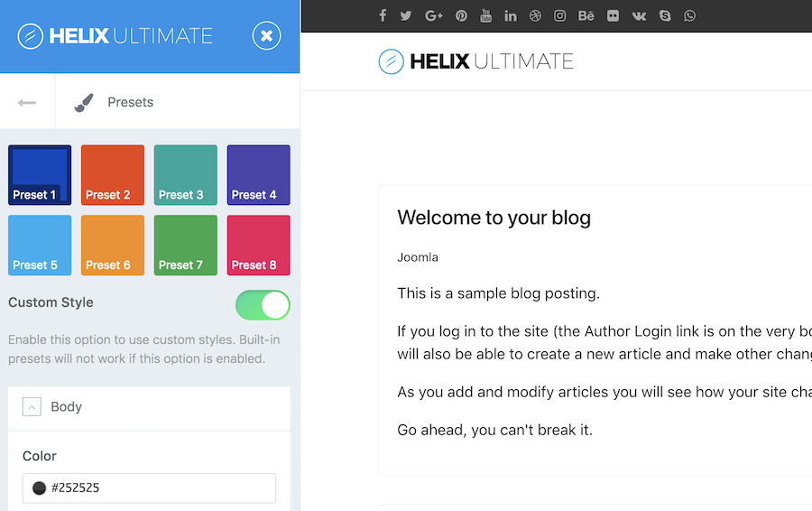Disable the Custom Style toggle
Screen dimensions: 812x511
click(x=263, y=305)
